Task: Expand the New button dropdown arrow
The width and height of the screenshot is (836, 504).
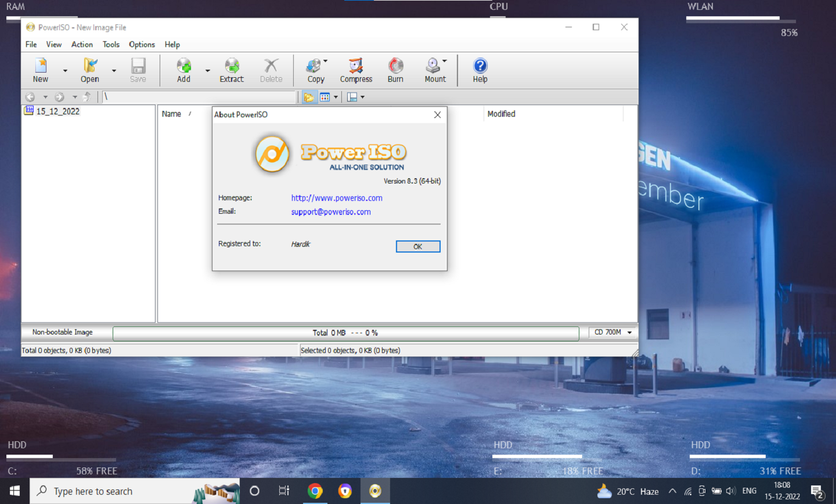Action: [x=65, y=71]
